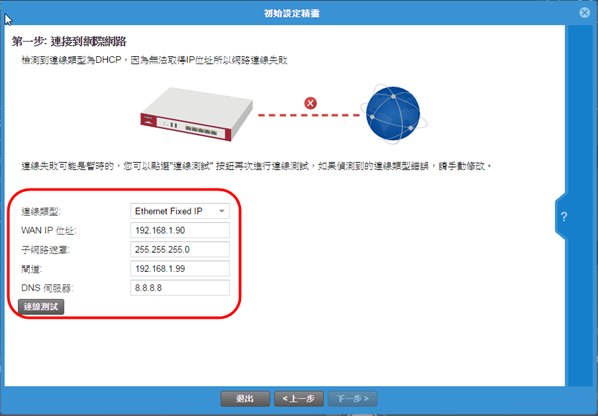
Task: Click the Zyxel firewall device image
Action: (196, 114)
